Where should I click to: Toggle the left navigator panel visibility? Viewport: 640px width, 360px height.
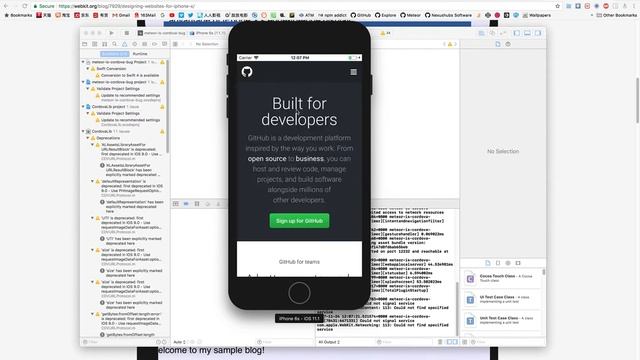517,33
